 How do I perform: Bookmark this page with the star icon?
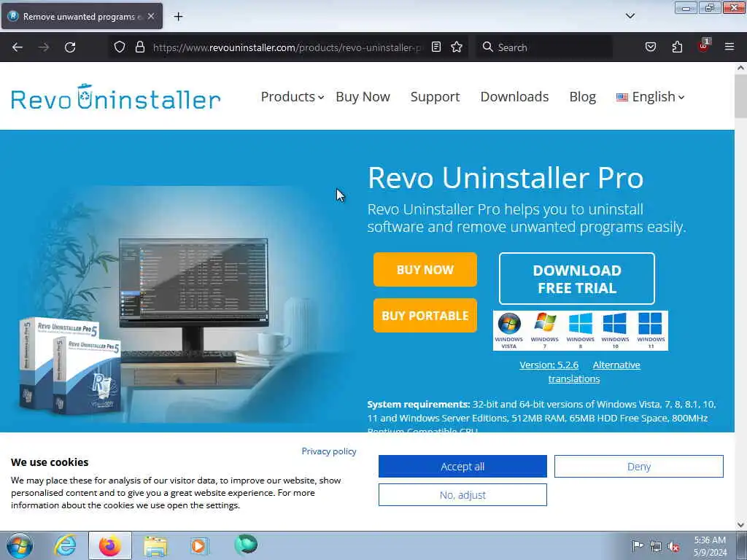tap(457, 47)
